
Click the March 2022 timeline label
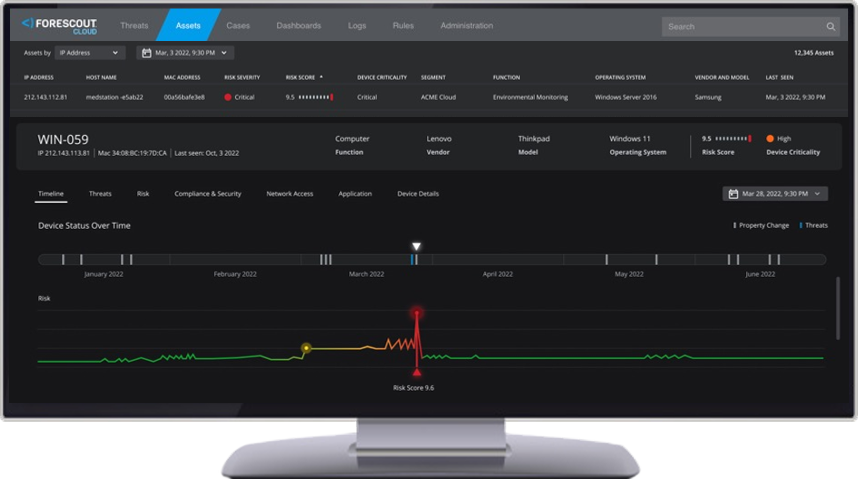point(367,274)
